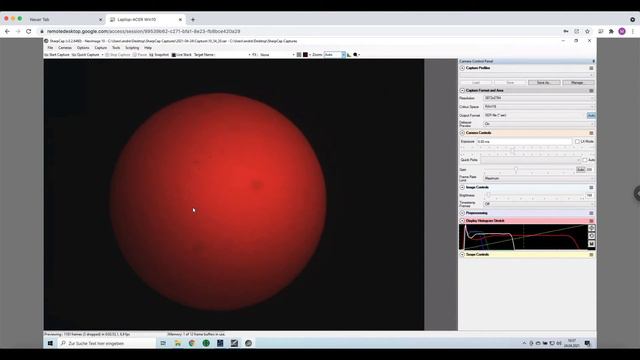Open the Help menu
This screenshot has height=360, width=640.
point(148,48)
